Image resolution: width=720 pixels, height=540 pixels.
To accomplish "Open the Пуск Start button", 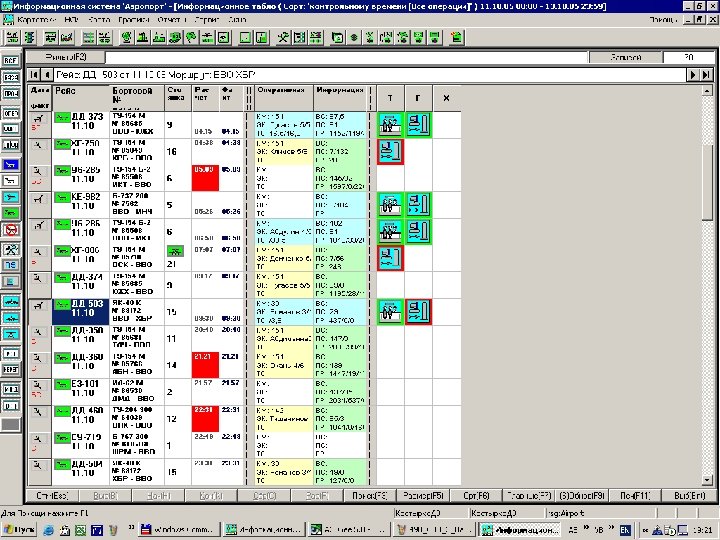I will [19, 529].
